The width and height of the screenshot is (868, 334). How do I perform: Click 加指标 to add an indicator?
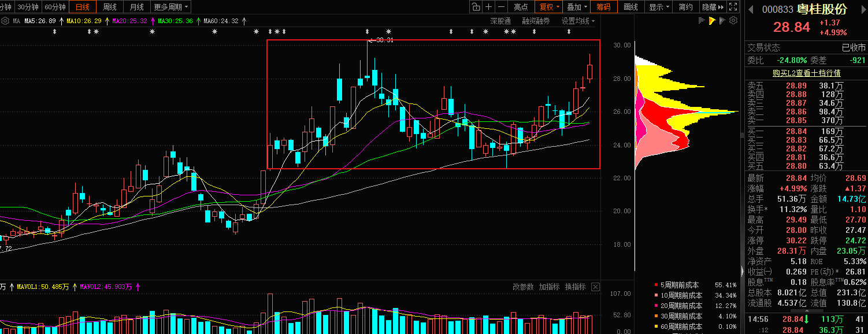549,287
